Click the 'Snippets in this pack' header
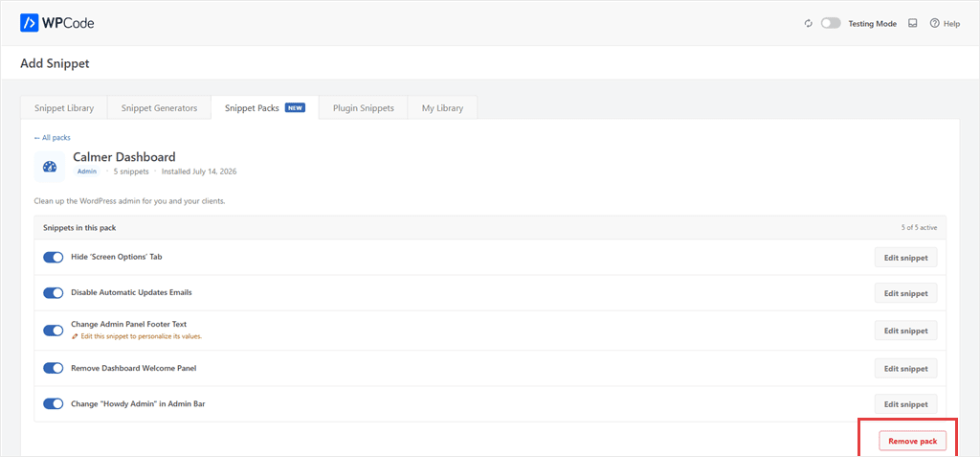980x457 pixels. tap(79, 228)
